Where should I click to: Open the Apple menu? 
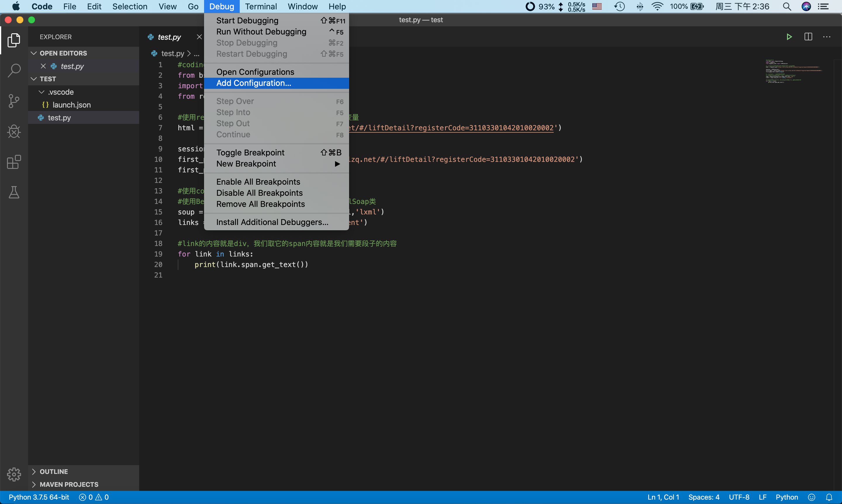coord(15,6)
